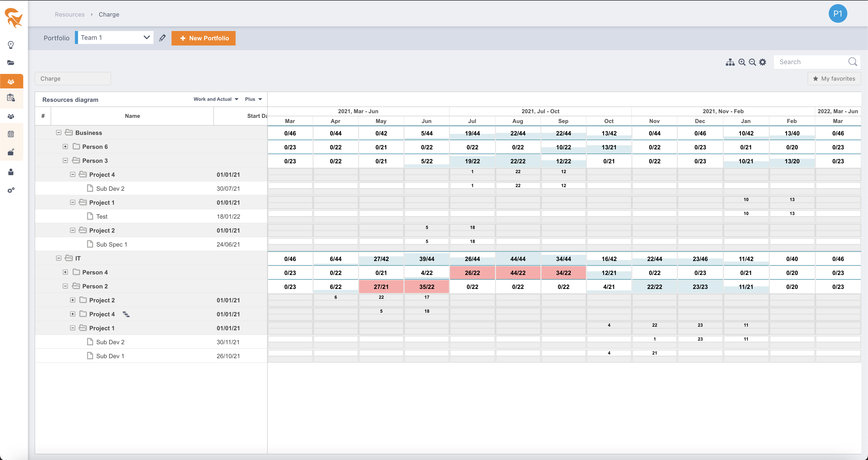This screenshot has height=460, width=868.
Task: Zoom out of the resources diagram
Action: pos(752,62)
